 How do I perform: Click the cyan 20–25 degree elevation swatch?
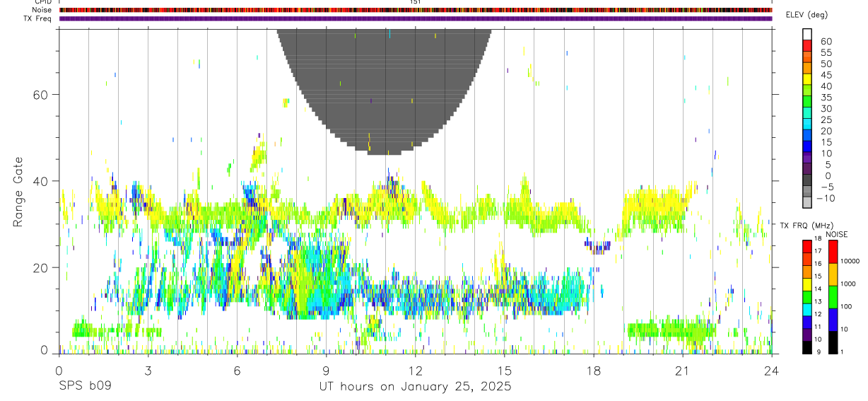pos(807,124)
